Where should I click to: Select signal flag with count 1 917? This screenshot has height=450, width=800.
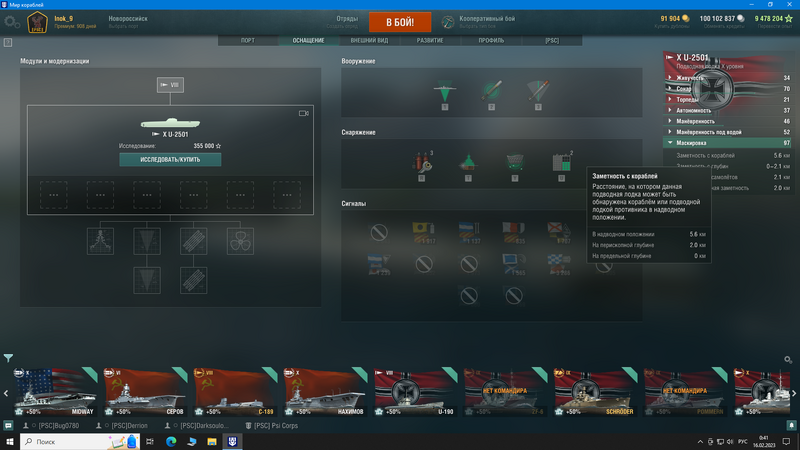(423, 233)
